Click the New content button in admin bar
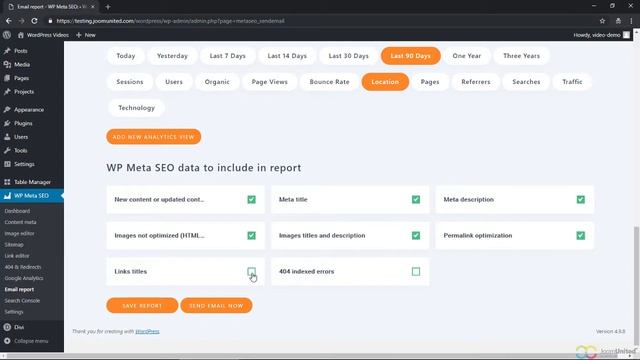 pos(86,35)
